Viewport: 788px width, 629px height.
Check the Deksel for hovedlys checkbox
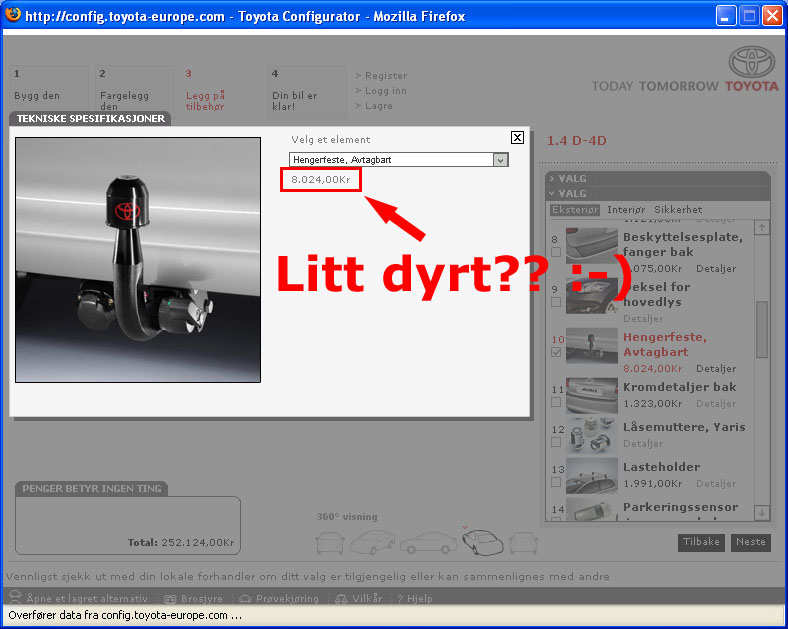click(x=556, y=302)
